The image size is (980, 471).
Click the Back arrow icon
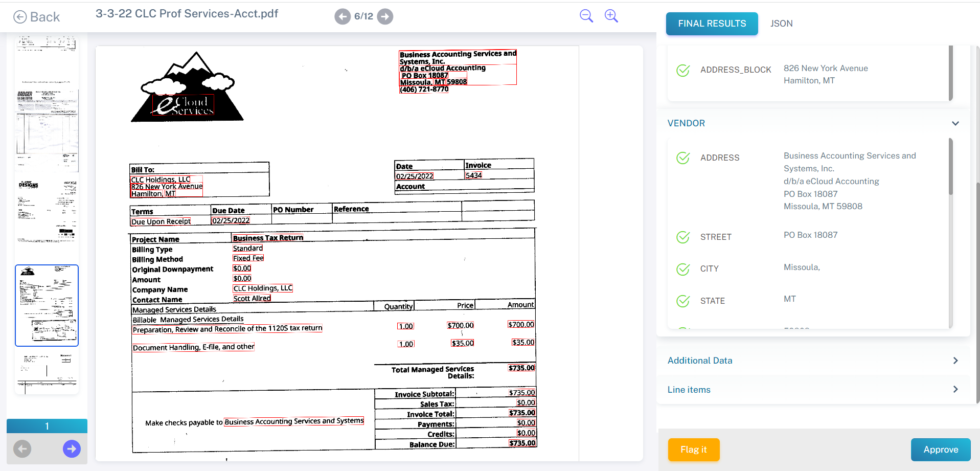coord(20,17)
